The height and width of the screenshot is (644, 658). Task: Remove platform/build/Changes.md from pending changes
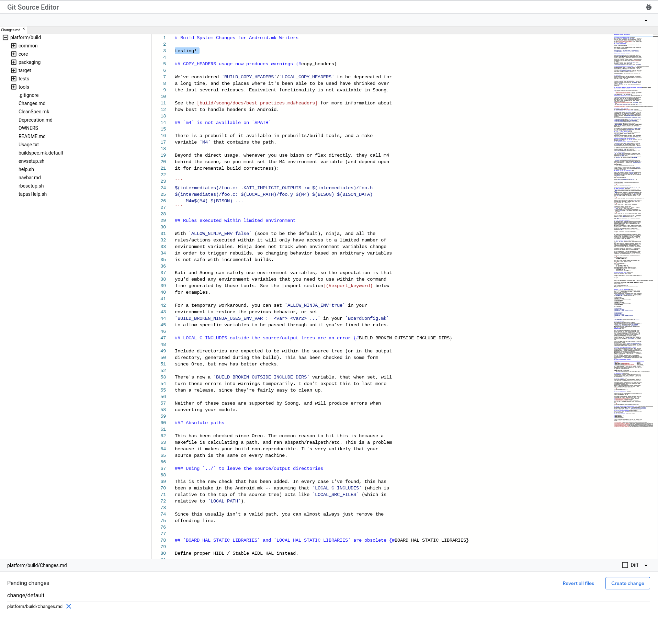click(x=68, y=606)
